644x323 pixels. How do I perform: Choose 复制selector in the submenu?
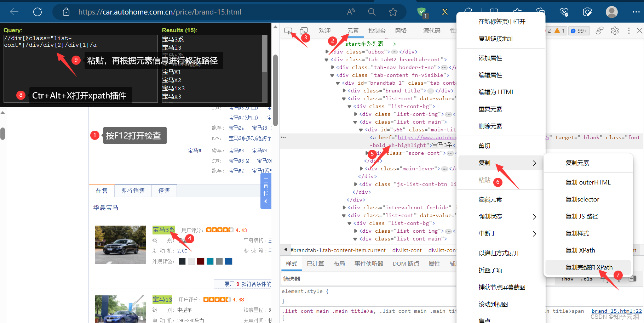[x=588, y=199]
